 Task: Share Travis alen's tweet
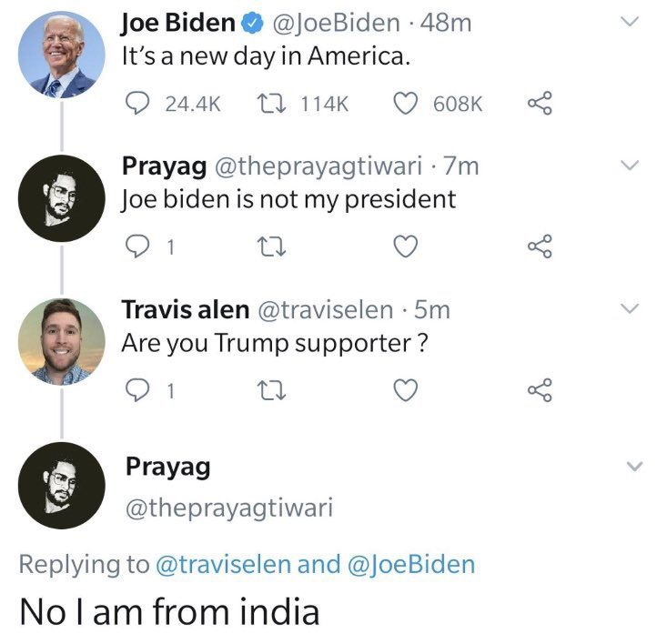coord(540,389)
